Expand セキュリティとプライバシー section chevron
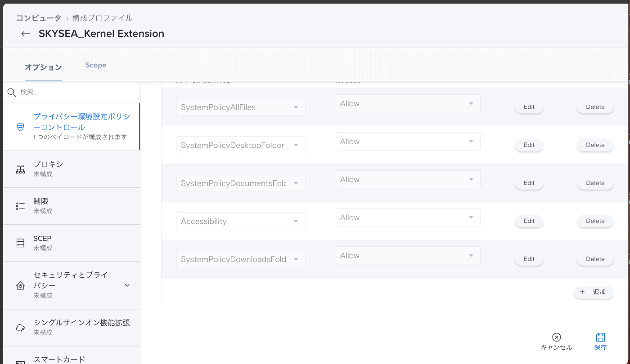 pyautogui.click(x=127, y=285)
